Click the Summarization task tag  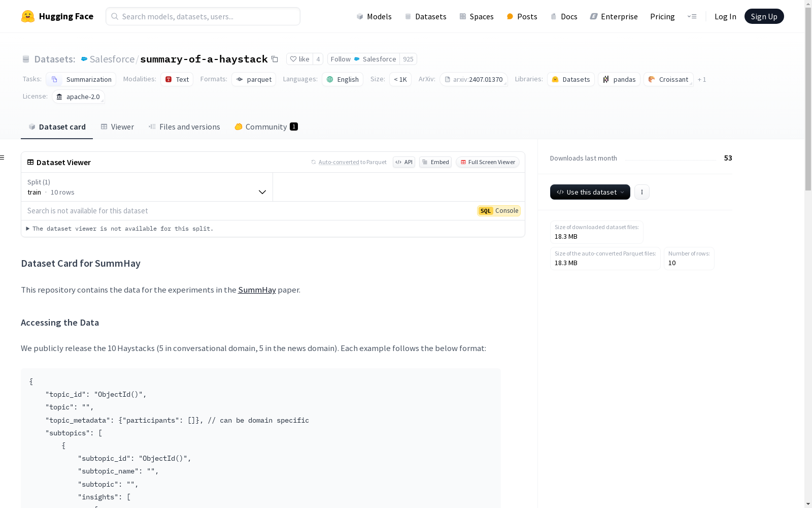point(81,79)
